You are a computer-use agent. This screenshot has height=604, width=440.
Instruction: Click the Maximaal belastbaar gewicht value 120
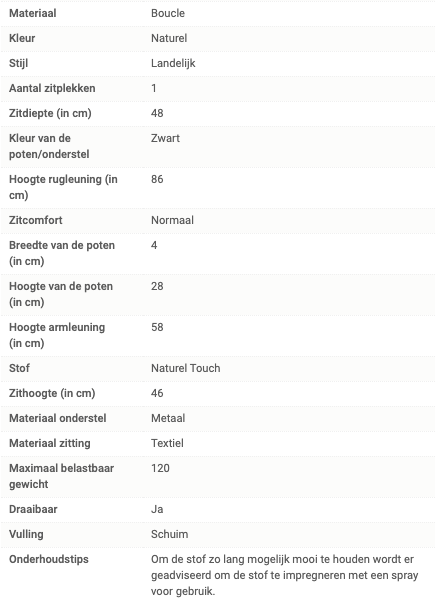(160, 468)
